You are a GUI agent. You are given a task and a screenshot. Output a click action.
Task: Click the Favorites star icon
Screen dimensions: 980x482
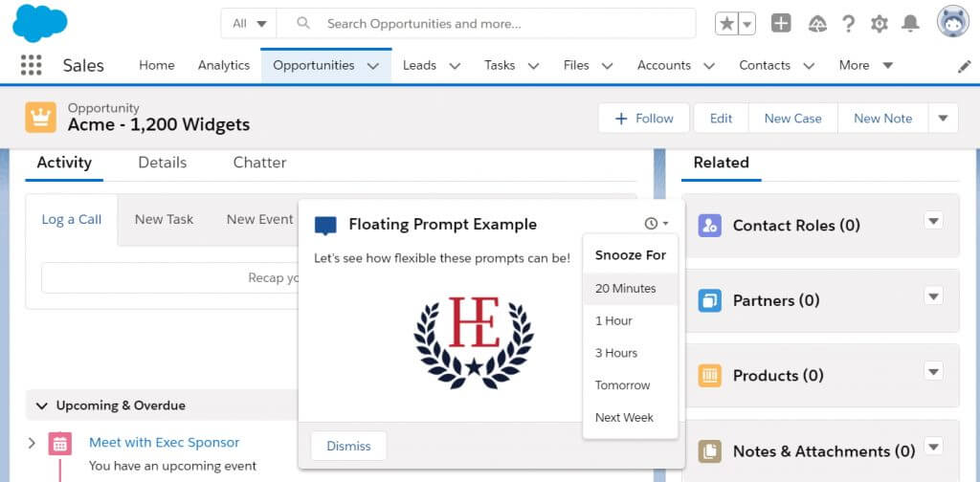[x=727, y=24]
